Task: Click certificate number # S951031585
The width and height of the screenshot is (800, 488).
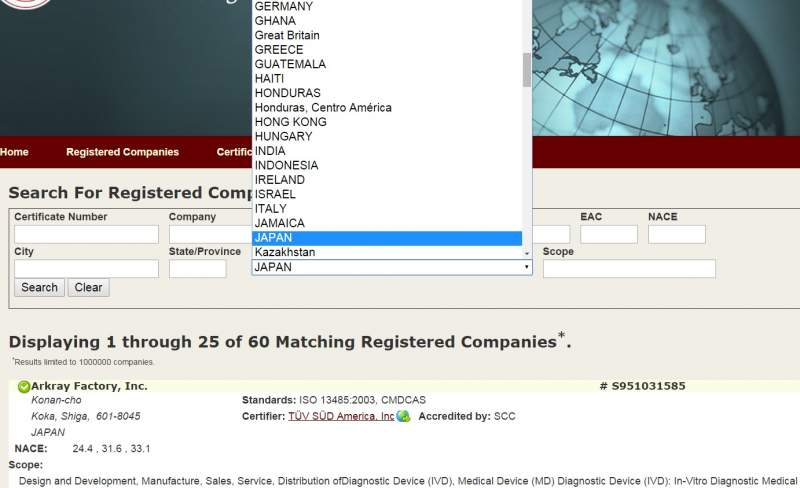Action: pyautogui.click(x=642, y=386)
